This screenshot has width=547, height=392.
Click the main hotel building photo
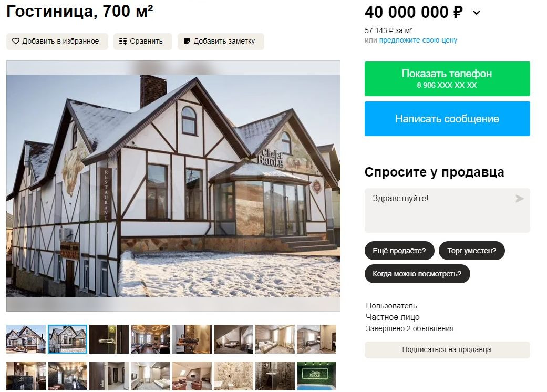pyautogui.click(x=173, y=186)
